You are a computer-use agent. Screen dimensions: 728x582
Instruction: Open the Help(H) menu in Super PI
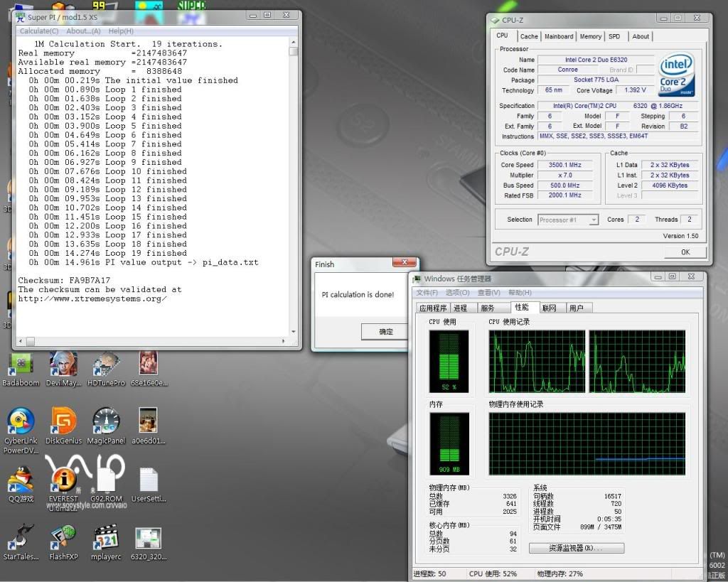[121, 31]
